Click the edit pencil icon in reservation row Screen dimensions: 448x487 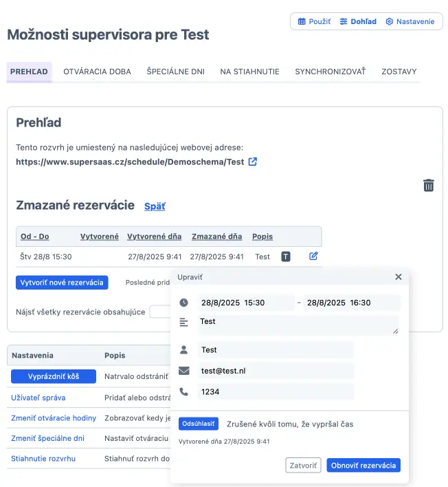coord(313,256)
